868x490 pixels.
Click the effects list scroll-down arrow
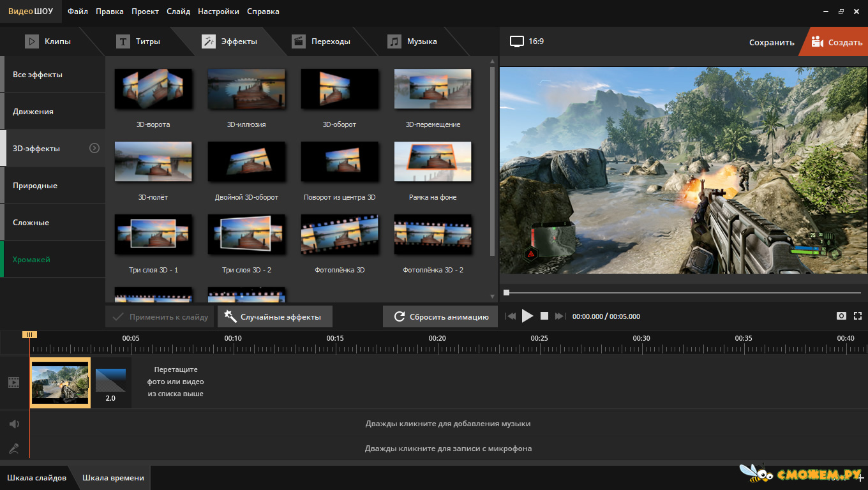[492, 297]
